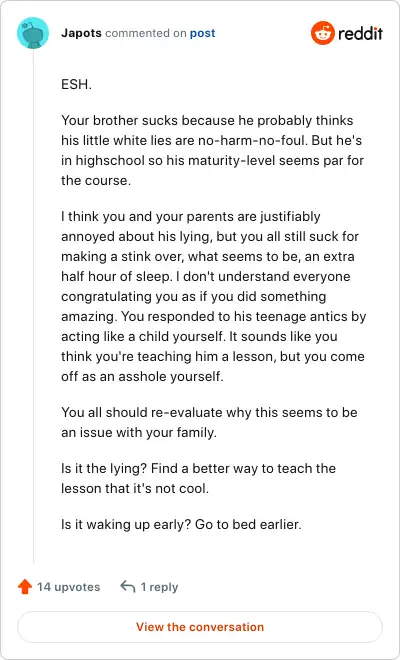Click the Reddit Snoo logo icon
400x660 pixels.
pos(323,33)
